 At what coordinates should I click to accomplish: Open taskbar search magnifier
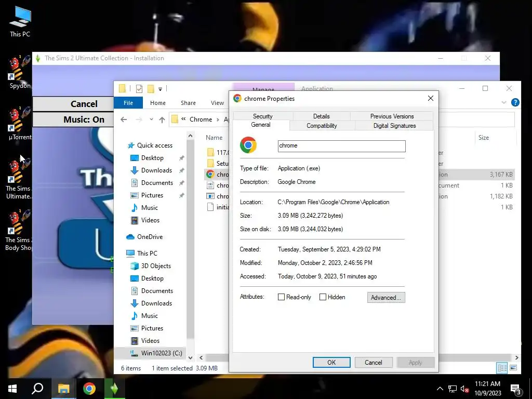pos(37,389)
